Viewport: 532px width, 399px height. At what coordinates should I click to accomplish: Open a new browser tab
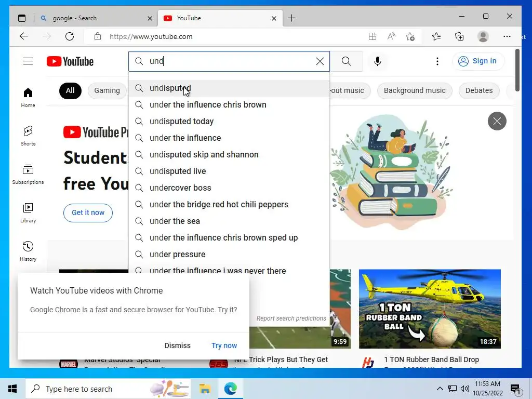click(291, 18)
